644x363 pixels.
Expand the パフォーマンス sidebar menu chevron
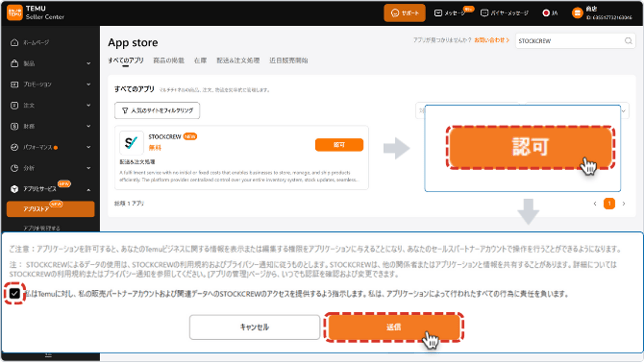88,147
